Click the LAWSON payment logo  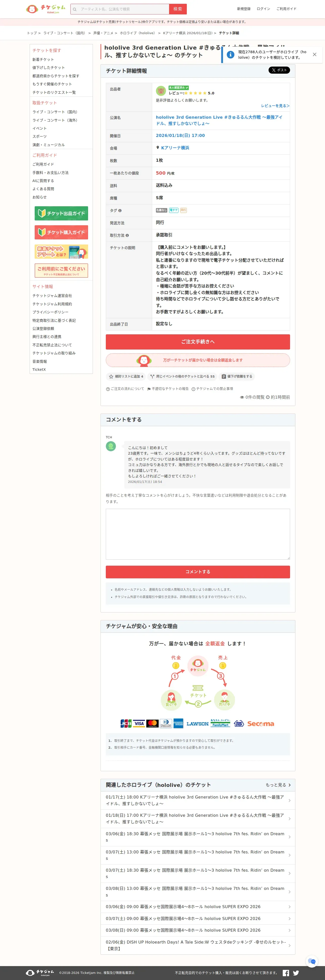pos(197,724)
